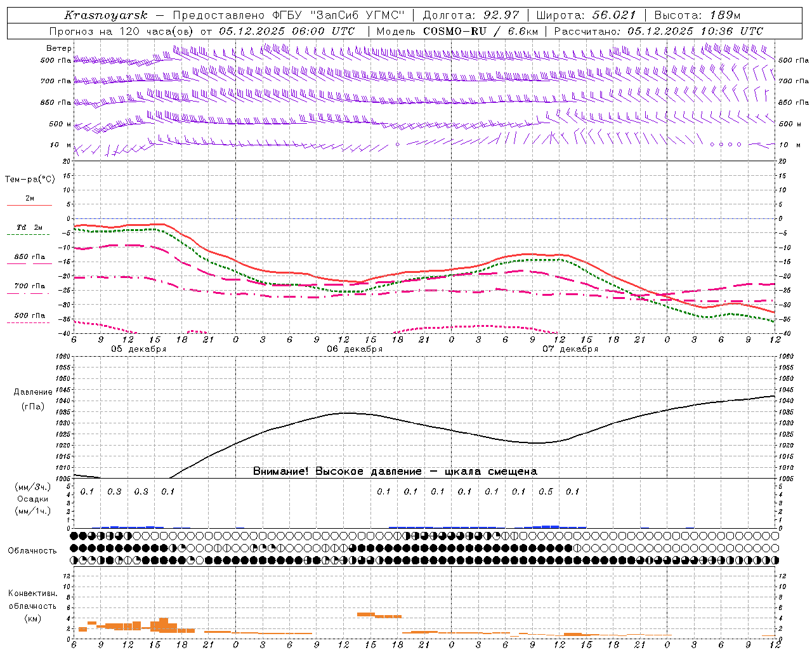
Task: Click the Тем-ра(°C) axis label
Action: point(30,179)
